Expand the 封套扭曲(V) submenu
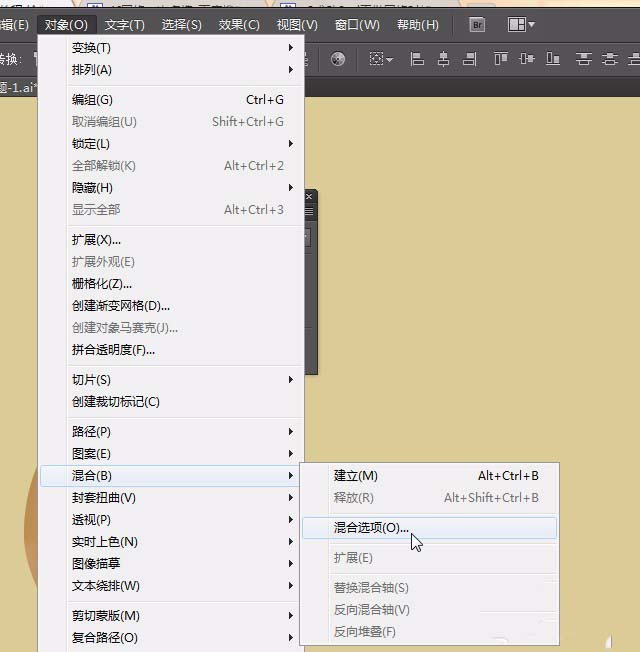This screenshot has height=652, width=640. pos(171,498)
